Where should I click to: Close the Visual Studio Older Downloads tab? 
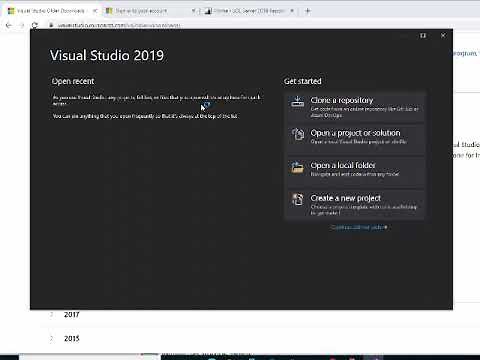(x=95, y=11)
